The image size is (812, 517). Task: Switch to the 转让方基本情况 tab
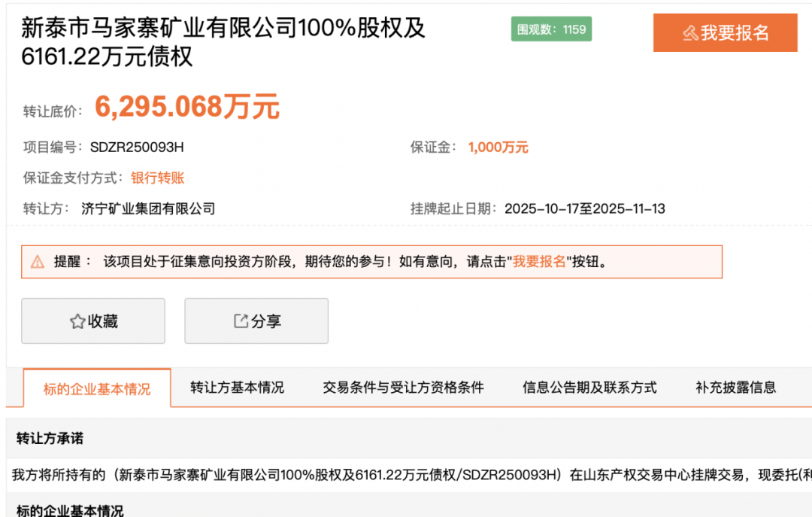pyautogui.click(x=237, y=388)
